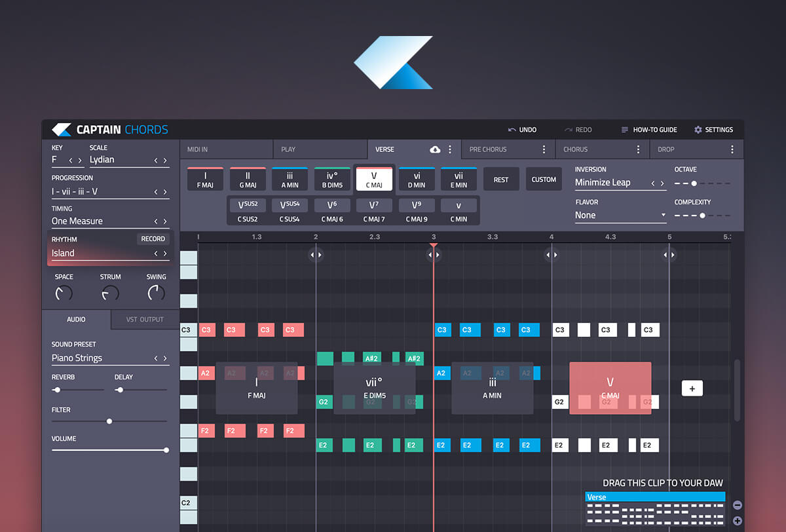Select previous key with left arrow
The width and height of the screenshot is (786, 532).
pyautogui.click(x=71, y=160)
